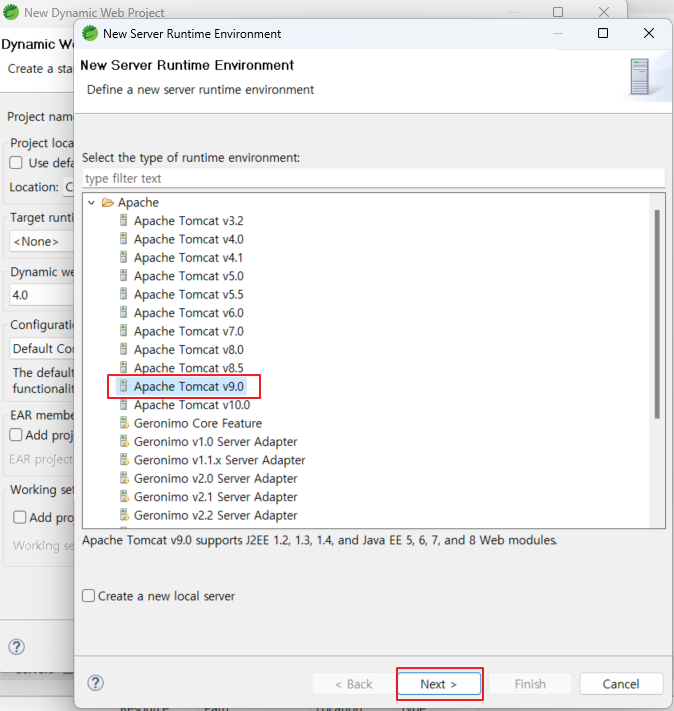The width and height of the screenshot is (674, 711).
Task: Maximize the New Server Runtime Environment dialog
Action: pos(603,33)
